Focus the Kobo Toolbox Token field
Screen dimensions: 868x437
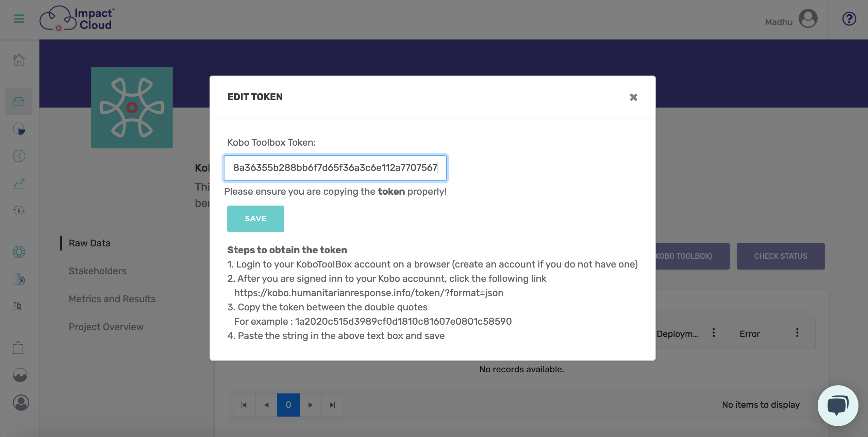pos(335,168)
